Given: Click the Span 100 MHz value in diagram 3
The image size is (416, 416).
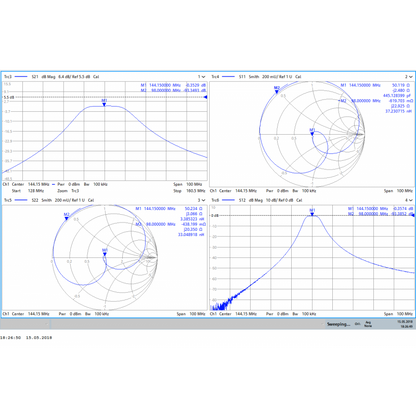Looking at the screenshot, I should tap(191, 314).
